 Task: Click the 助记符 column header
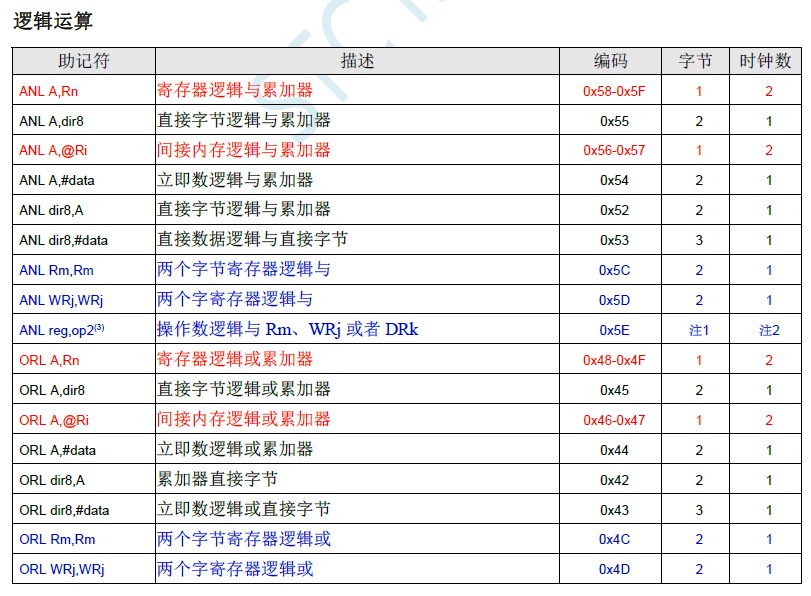84,61
